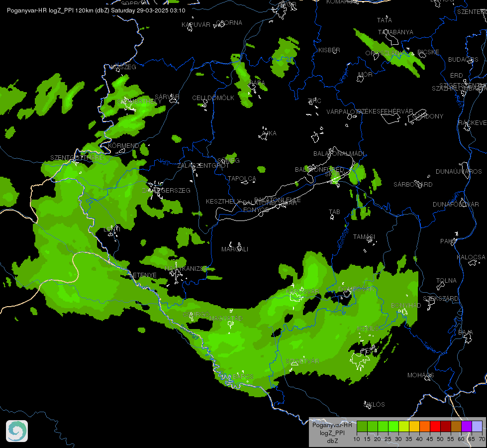Screen dimensions: 487x448
Task: Click the 'KAPUVÁR' label
Action: [x=196, y=25]
